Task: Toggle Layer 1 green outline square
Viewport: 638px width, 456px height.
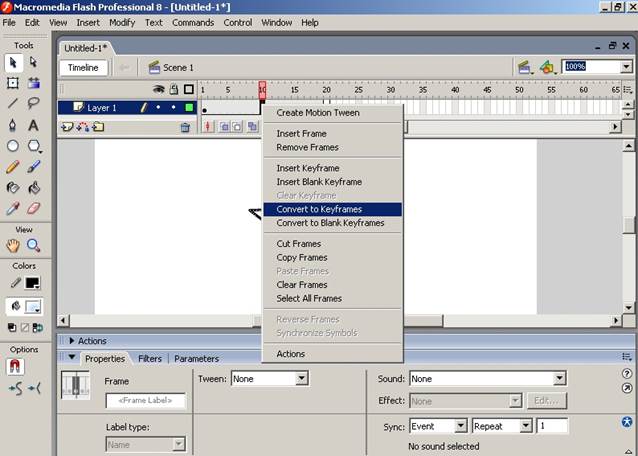Action: (189, 107)
